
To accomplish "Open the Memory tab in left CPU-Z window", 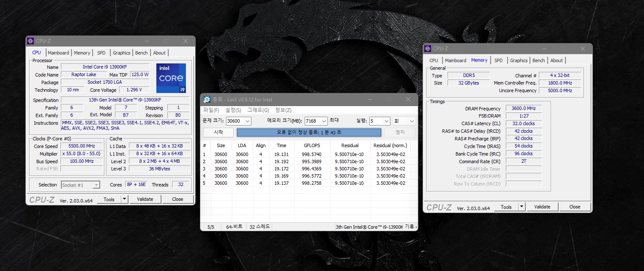I will (x=82, y=53).
